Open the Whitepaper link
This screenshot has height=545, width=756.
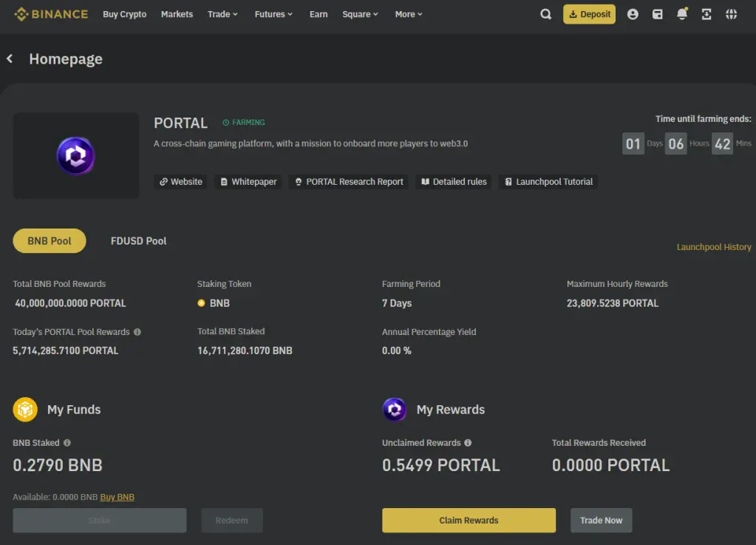(248, 182)
